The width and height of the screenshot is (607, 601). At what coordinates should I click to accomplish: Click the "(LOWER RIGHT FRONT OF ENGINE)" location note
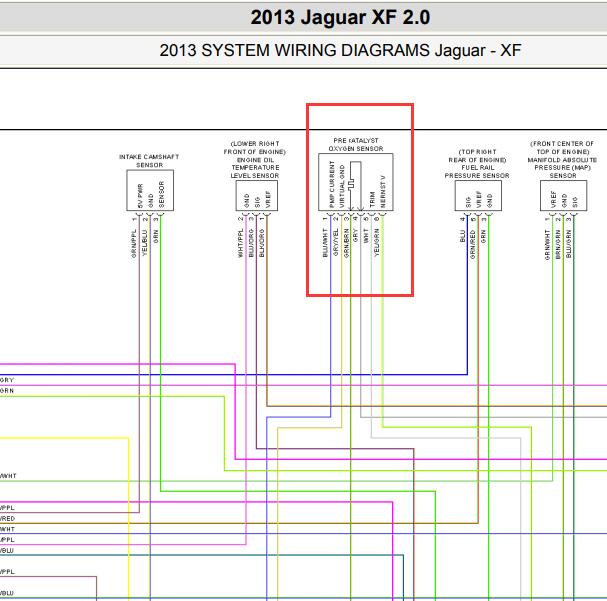click(255, 147)
